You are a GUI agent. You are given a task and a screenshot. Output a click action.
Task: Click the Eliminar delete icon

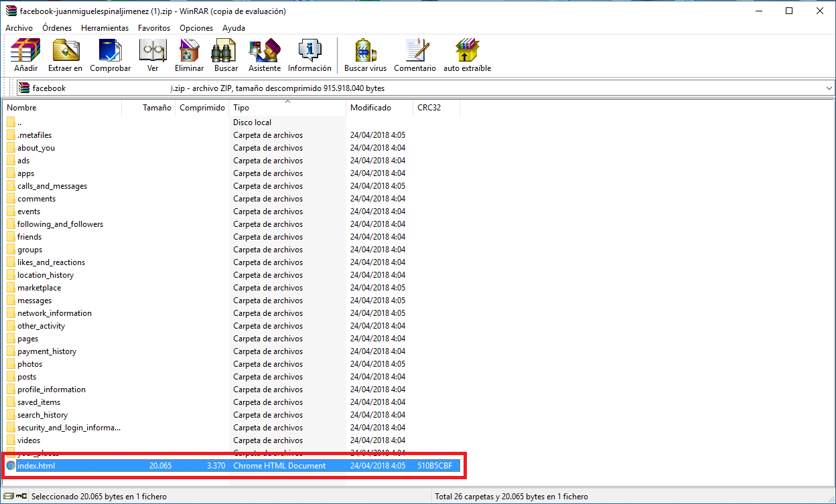pyautogui.click(x=189, y=50)
